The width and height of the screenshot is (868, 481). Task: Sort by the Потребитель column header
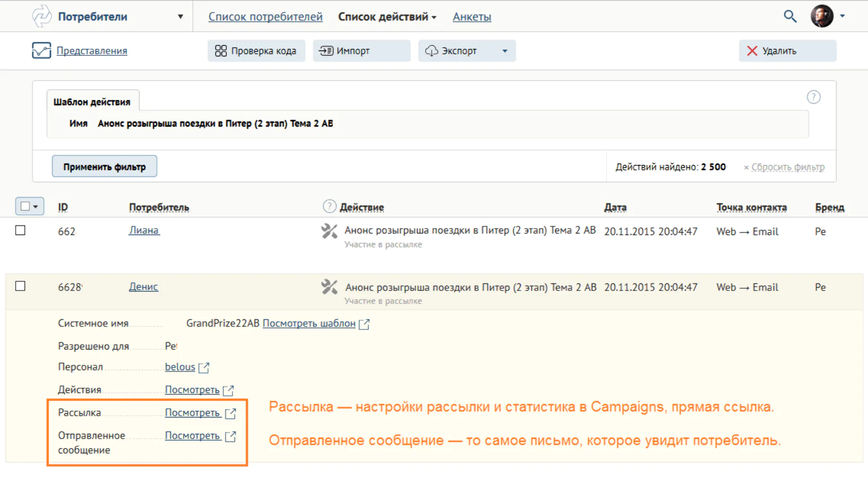coord(159,207)
